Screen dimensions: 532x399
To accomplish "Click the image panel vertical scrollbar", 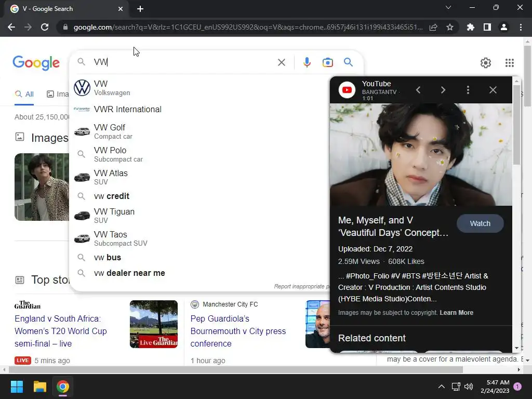I will click(x=516, y=125).
